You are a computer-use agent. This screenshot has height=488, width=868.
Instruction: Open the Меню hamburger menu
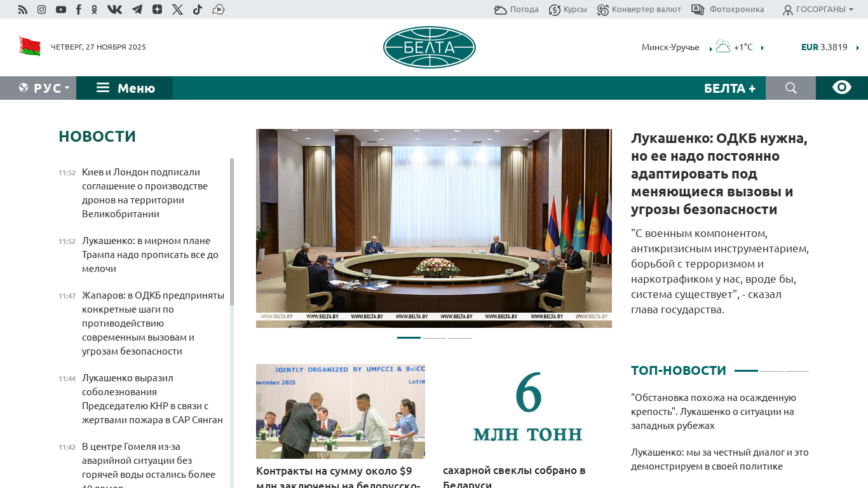point(125,88)
